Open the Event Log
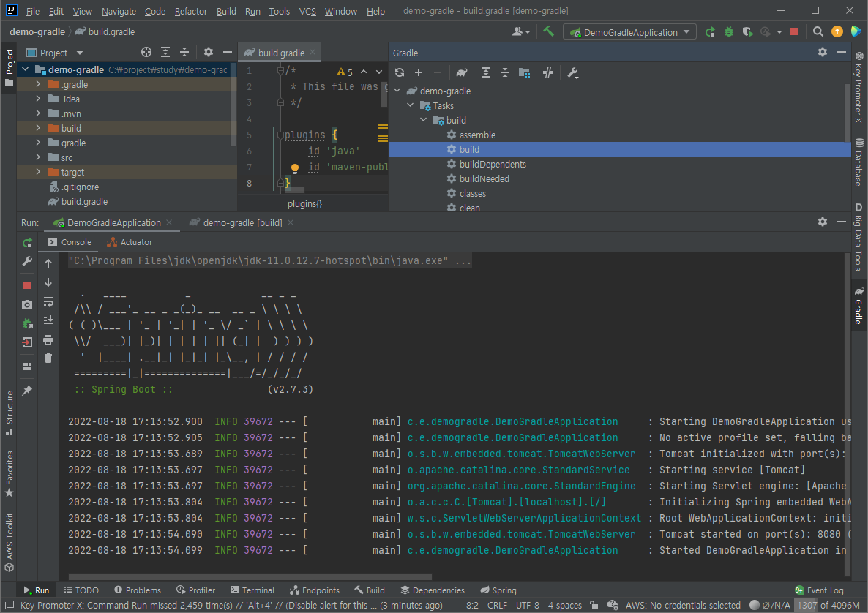Image resolution: width=868 pixels, height=613 pixels. tap(819, 590)
